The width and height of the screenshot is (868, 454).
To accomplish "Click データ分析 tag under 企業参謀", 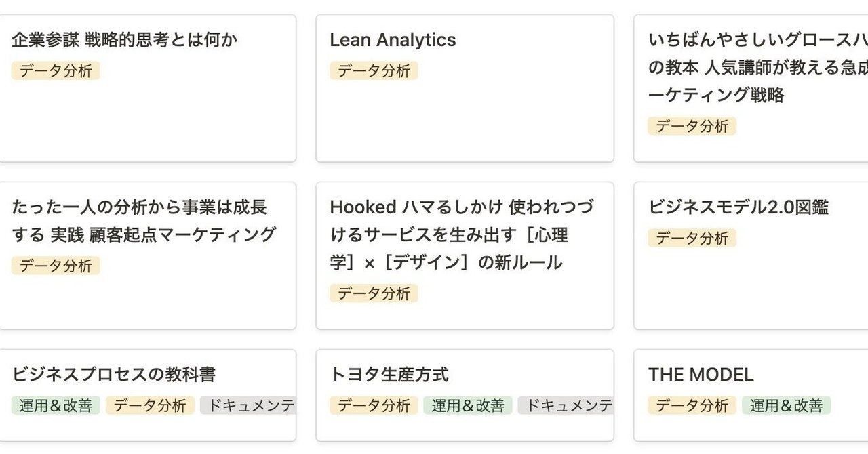I will (x=56, y=71).
